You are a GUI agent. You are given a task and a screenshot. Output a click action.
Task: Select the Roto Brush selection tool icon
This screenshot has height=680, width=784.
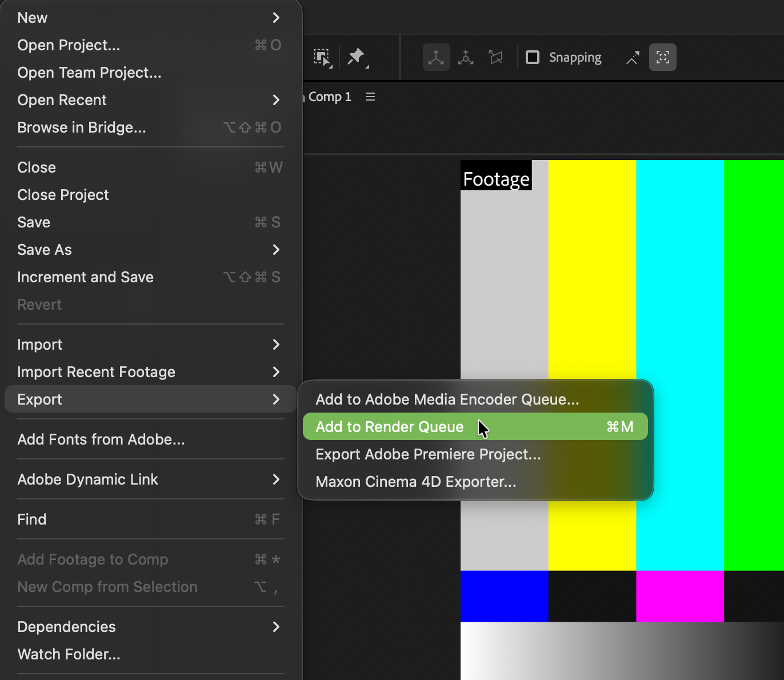(x=323, y=58)
